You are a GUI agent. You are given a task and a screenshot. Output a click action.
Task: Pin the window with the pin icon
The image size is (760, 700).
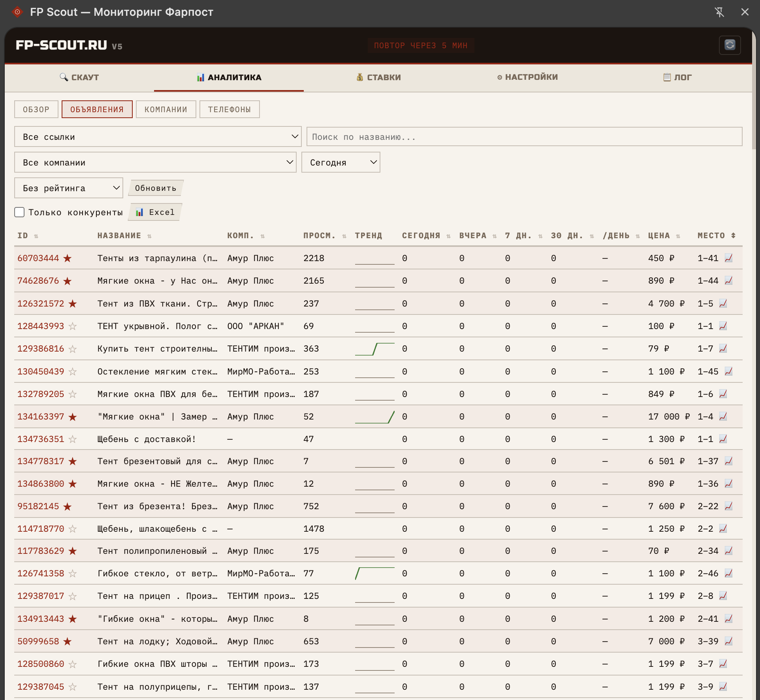click(x=720, y=12)
